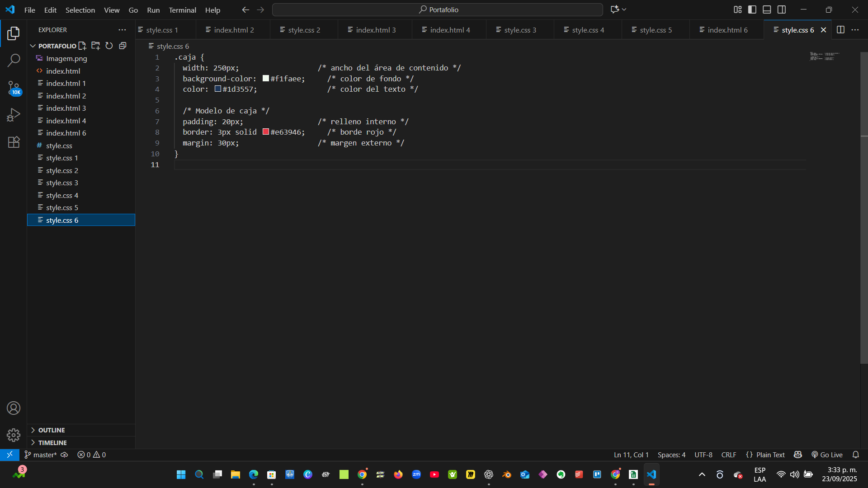
Task: Switch to style.css 3 tab
Action: coord(519,30)
